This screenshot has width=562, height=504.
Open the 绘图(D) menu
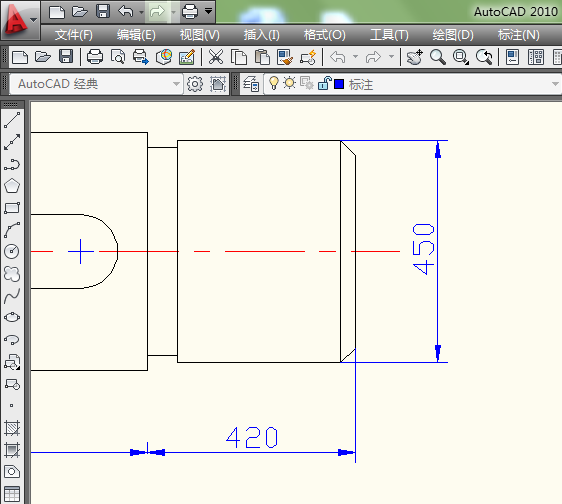(x=453, y=35)
